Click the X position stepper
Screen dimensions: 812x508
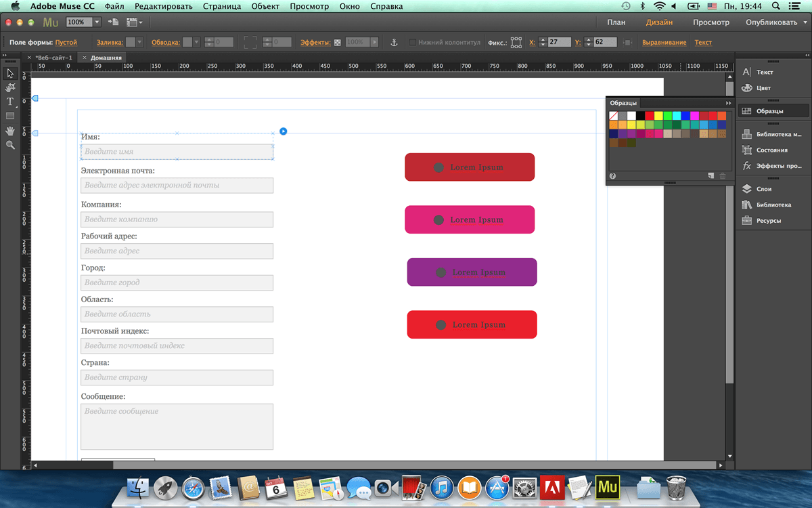[x=542, y=42]
